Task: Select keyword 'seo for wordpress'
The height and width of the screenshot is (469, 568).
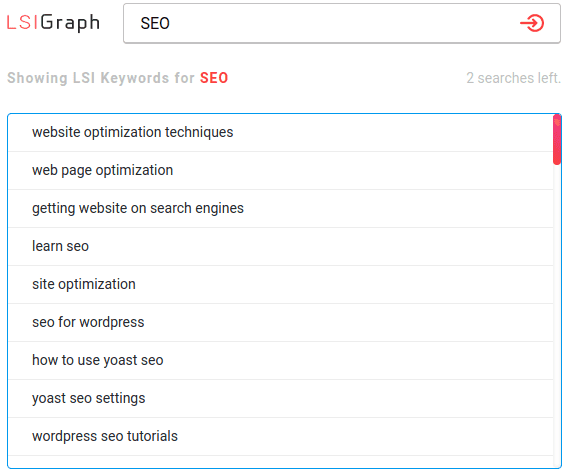Action: pos(281,323)
